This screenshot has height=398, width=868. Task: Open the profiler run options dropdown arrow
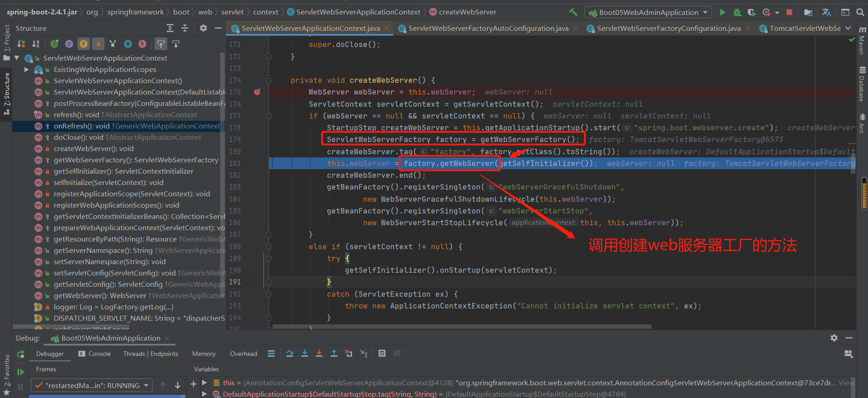click(x=777, y=13)
